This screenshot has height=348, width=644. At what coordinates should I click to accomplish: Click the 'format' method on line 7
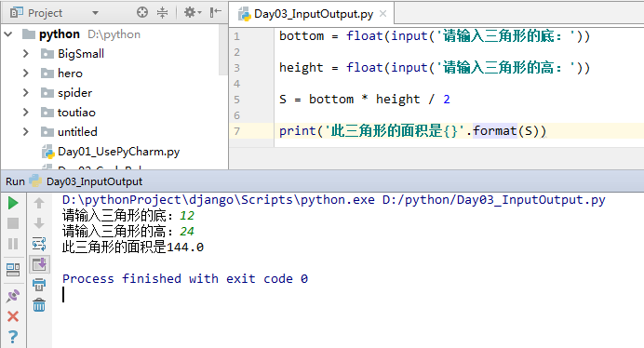(495, 130)
